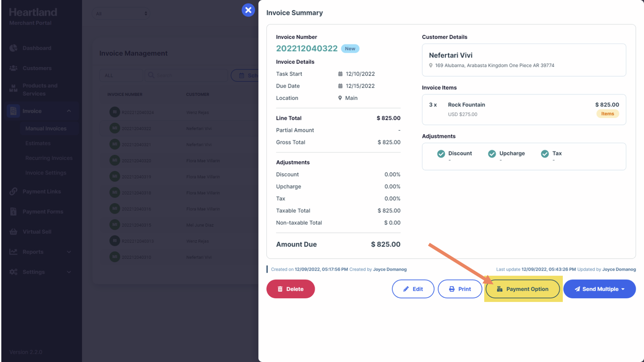Toggle the Upcharge adjustment checkmark
The image size is (644, 362).
tap(492, 154)
